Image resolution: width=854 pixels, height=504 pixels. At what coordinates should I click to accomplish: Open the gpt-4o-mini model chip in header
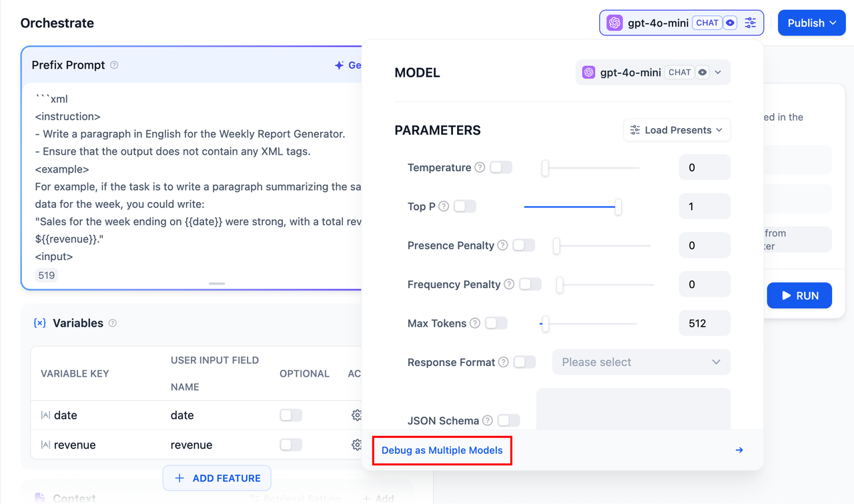(x=681, y=23)
